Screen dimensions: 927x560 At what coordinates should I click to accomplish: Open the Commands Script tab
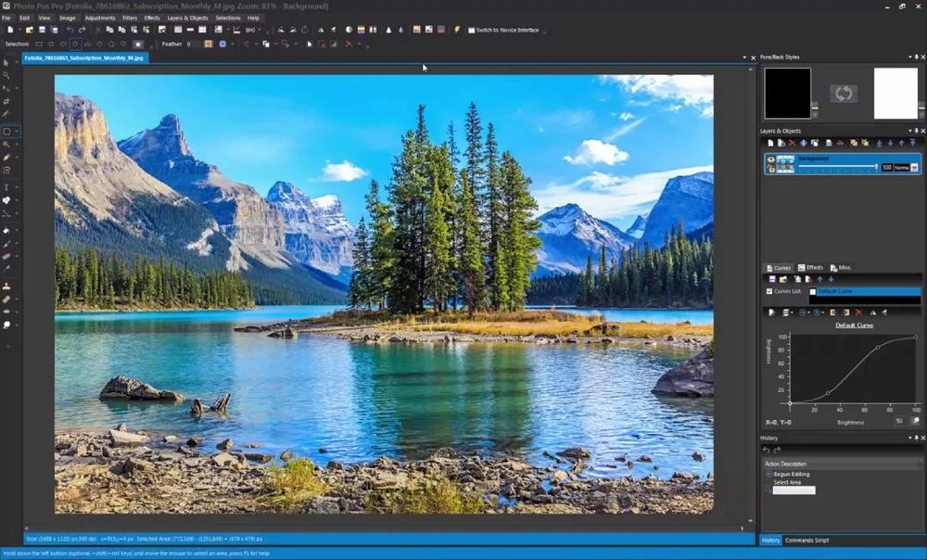[806, 540]
